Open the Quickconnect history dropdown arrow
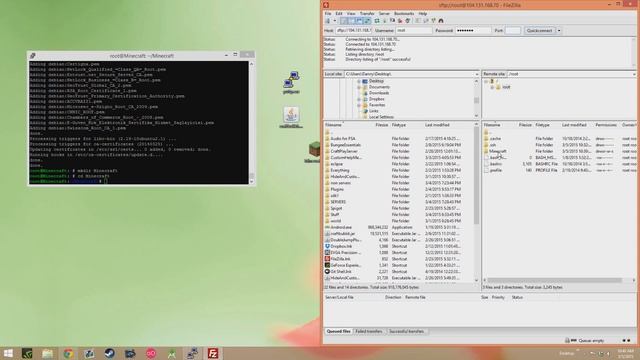The width and height of the screenshot is (640, 360). 559,31
